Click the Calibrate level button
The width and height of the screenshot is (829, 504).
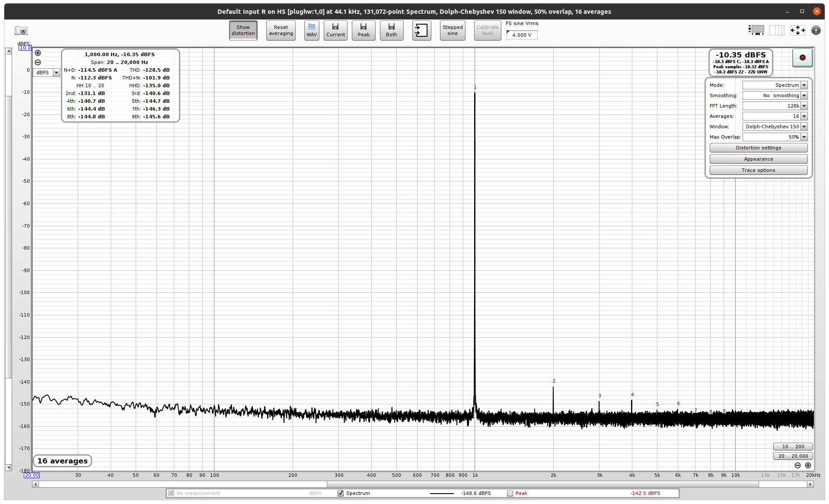488,30
